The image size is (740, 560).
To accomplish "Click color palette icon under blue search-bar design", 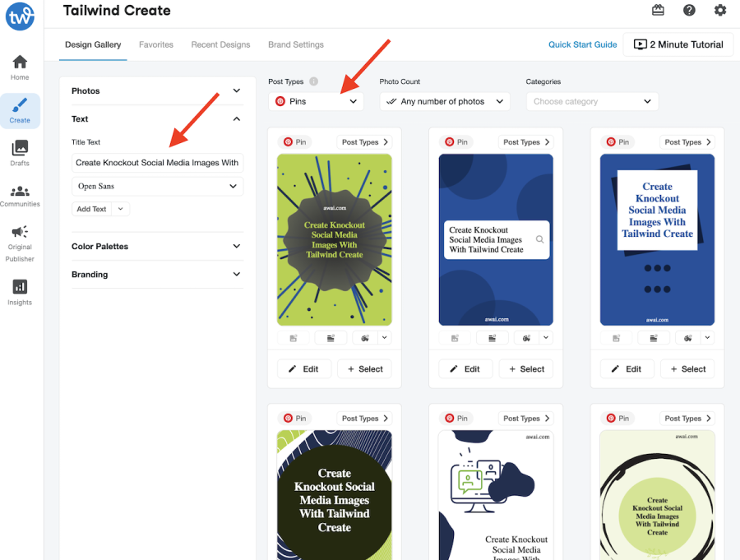I will [526, 338].
